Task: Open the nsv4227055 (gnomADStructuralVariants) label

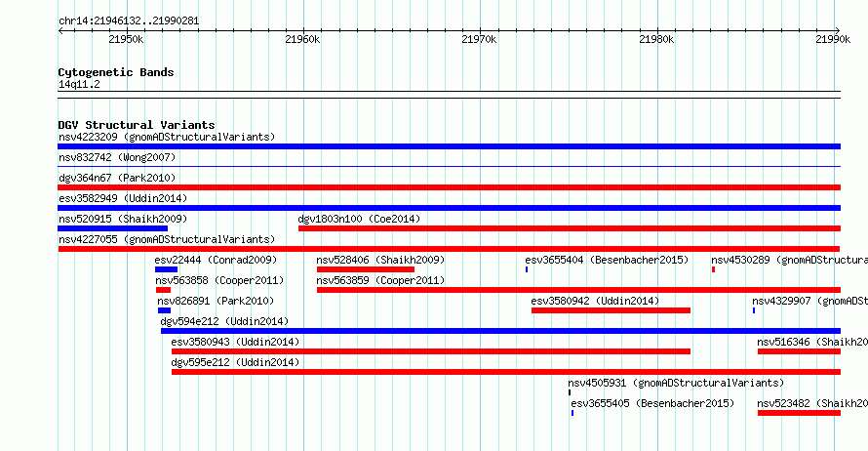Action: 167,239
